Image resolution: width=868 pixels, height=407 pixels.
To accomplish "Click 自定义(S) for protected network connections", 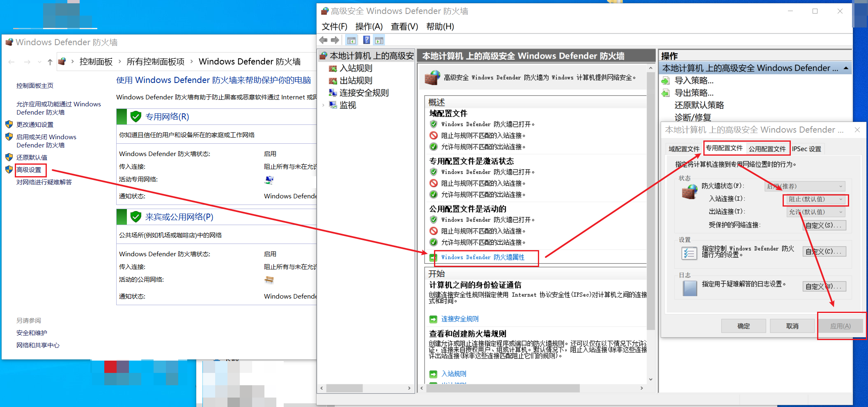I will point(824,225).
